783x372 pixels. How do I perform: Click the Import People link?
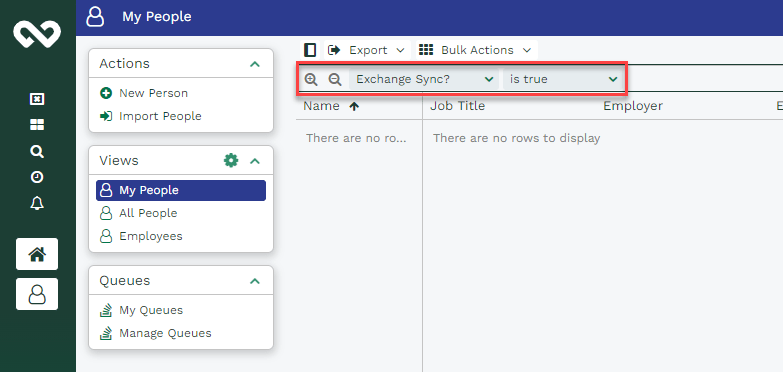click(160, 116)
